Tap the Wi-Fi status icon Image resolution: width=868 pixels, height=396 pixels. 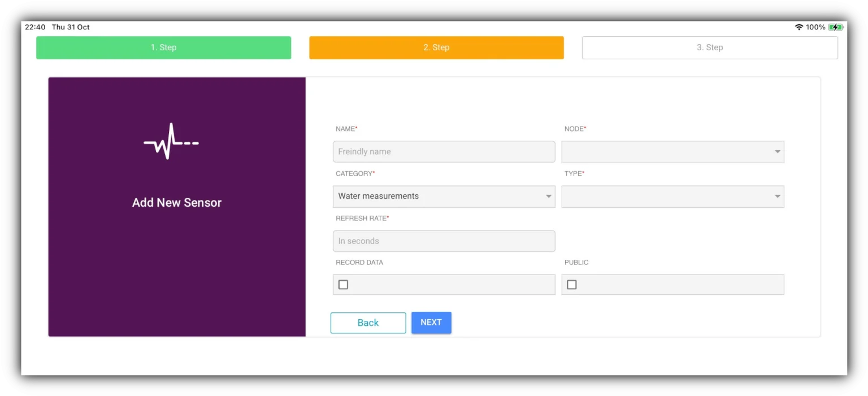pos(798,27)
